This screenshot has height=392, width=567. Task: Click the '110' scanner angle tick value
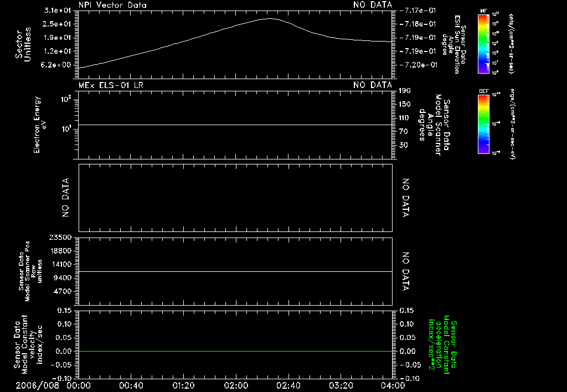click(x=405, y=118)
